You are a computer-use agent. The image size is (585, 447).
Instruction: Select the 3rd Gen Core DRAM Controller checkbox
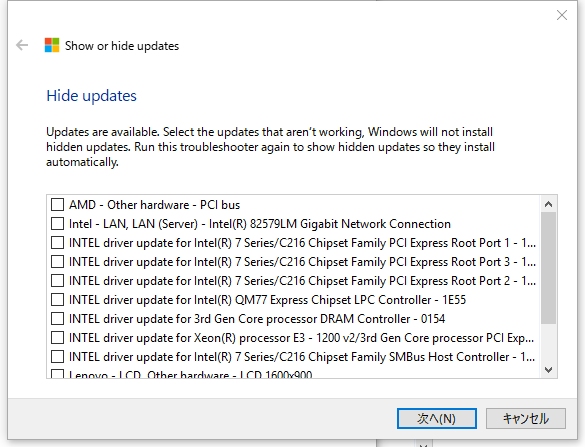point(57,319)
